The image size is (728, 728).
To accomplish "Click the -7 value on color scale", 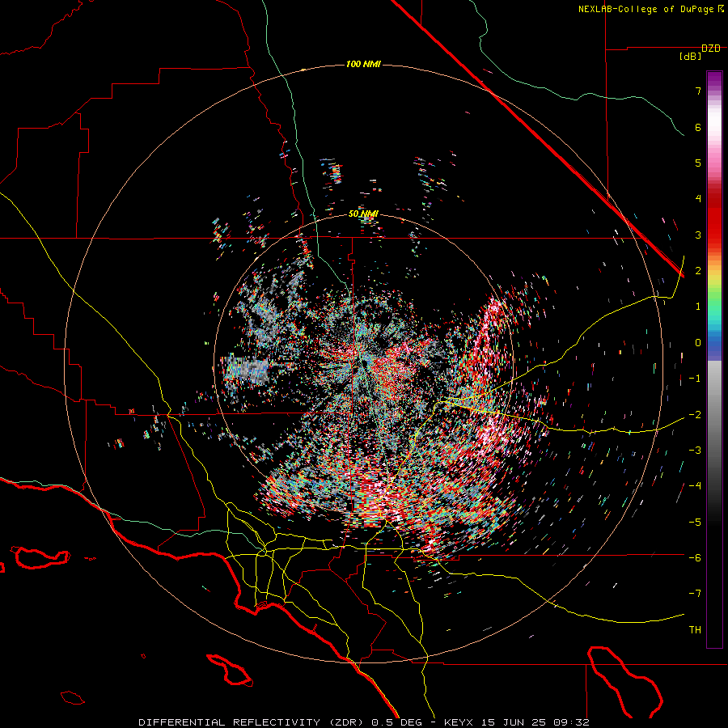I will pos(695,594).
